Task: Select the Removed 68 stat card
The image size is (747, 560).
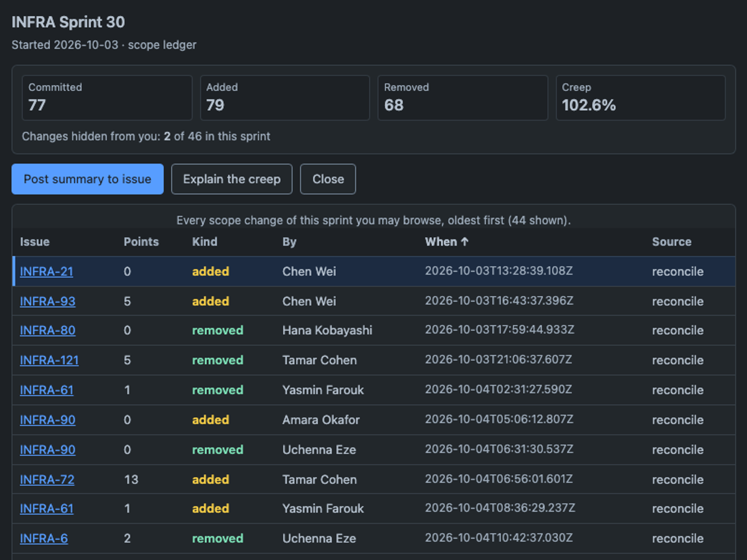Action: [463, 98]
